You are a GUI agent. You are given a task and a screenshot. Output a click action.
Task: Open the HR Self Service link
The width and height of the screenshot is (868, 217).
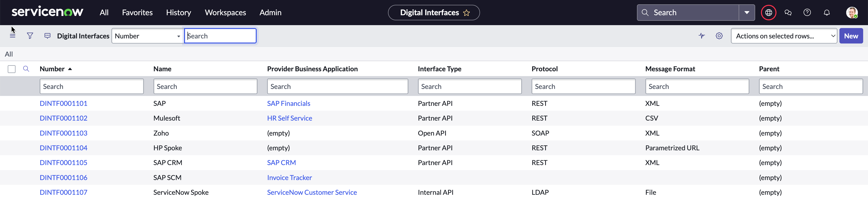click(x=289, y=118)
